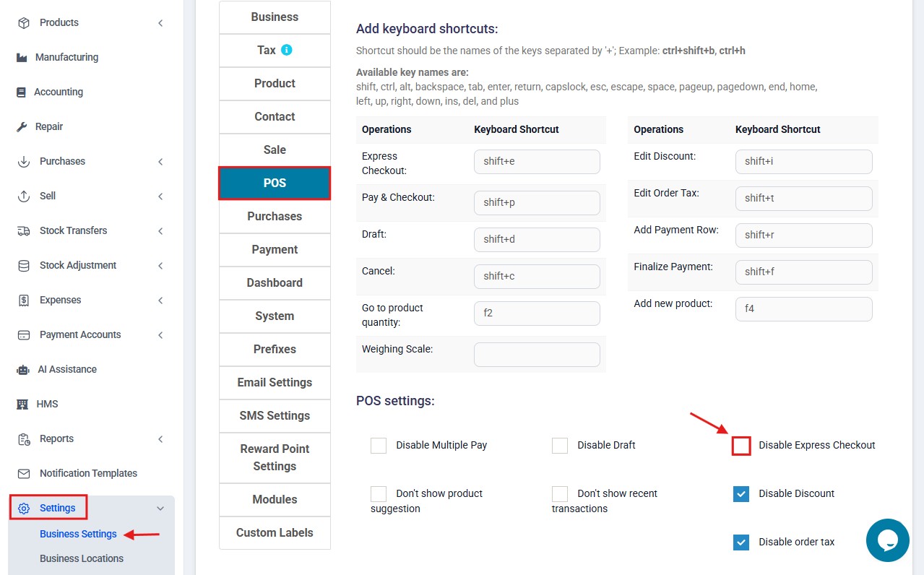Viewport: 924px width, 575px height.
Task: Check the Disable Multiple Pay checkbox
Action: tap(379, 445)
